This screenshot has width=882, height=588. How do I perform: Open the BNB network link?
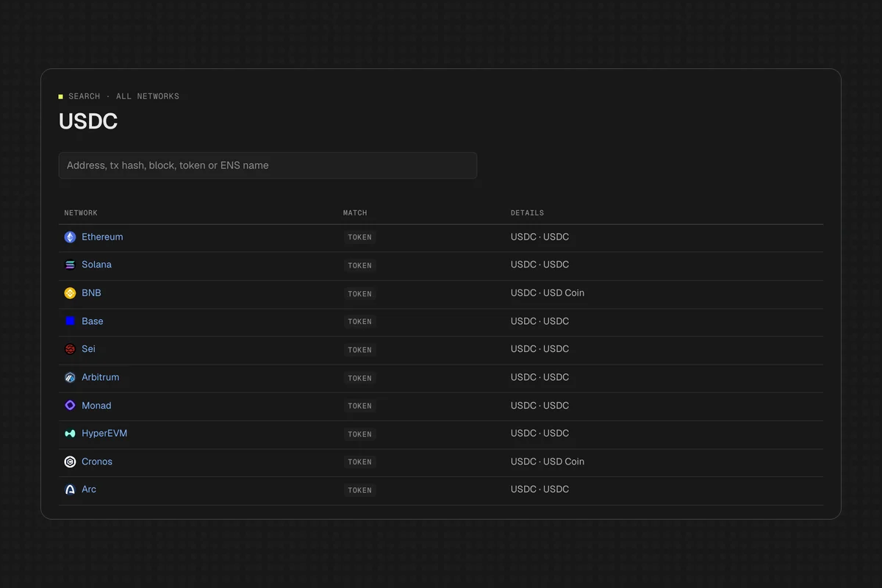(91, 293)
